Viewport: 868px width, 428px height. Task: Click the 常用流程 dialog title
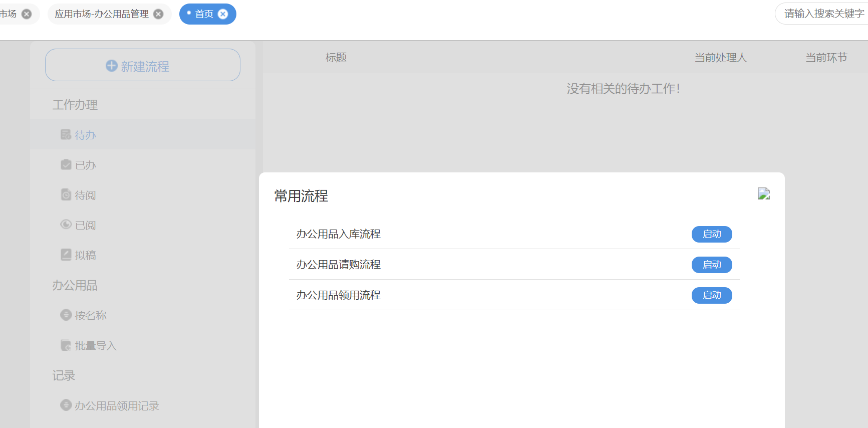[301, 196]
